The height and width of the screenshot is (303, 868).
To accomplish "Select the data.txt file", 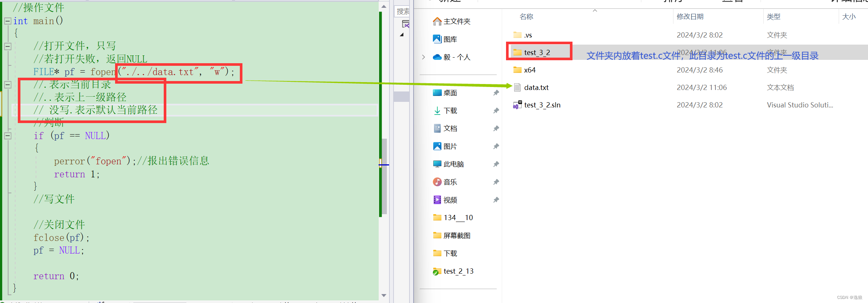I will 531,87.
